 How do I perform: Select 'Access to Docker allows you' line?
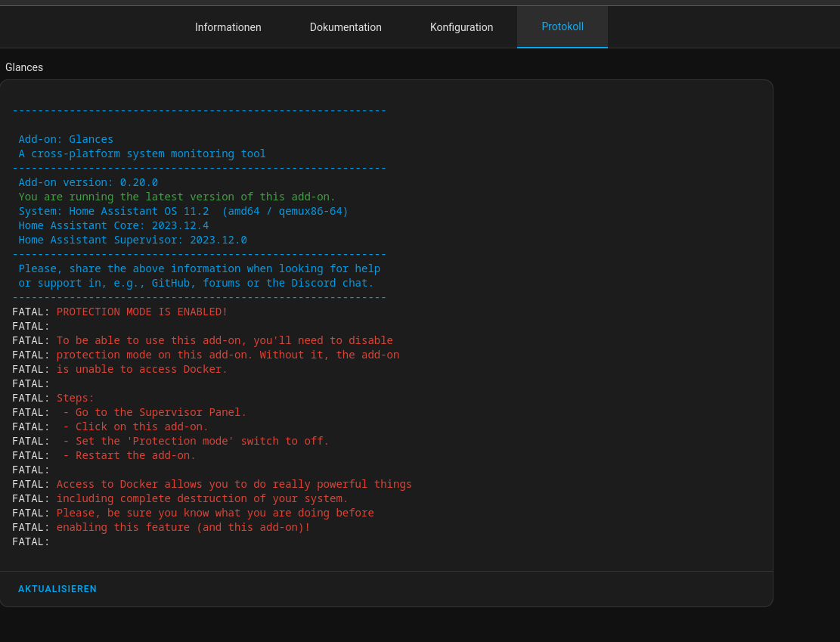pos(234,485)
